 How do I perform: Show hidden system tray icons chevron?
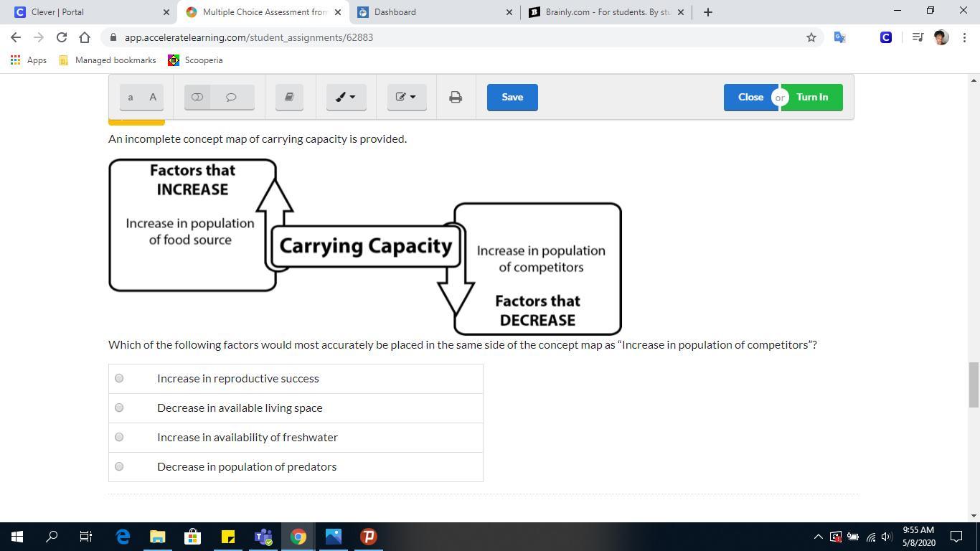(818, 537)
